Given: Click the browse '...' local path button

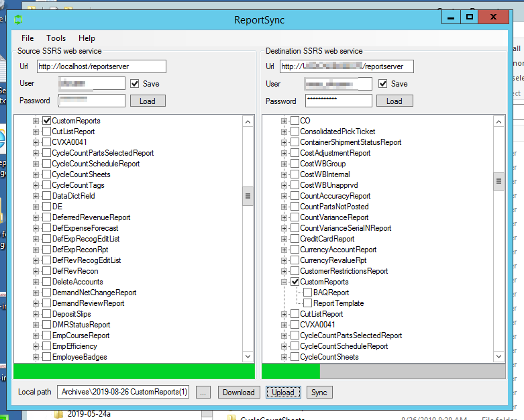Looking at the screenshot, I should tap(203, 392).
